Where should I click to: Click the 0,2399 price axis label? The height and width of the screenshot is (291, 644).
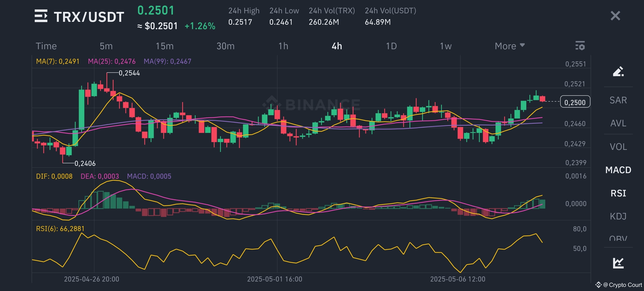576,163
